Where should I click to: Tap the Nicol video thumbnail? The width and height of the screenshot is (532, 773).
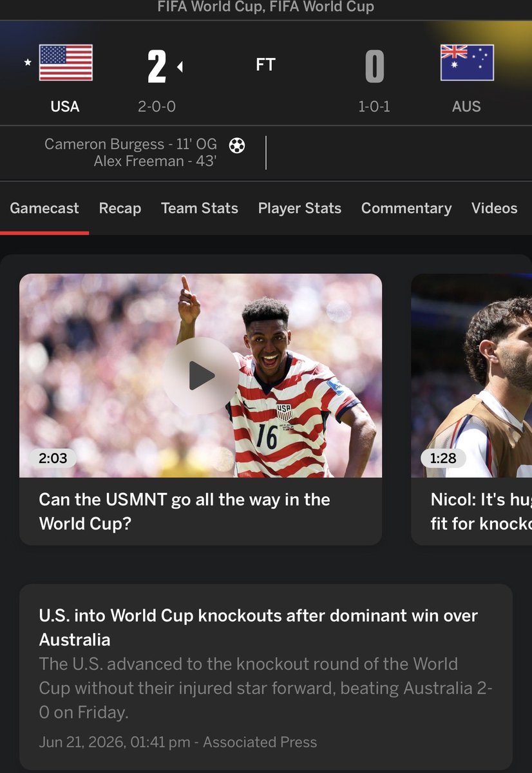tap(471, 376)
